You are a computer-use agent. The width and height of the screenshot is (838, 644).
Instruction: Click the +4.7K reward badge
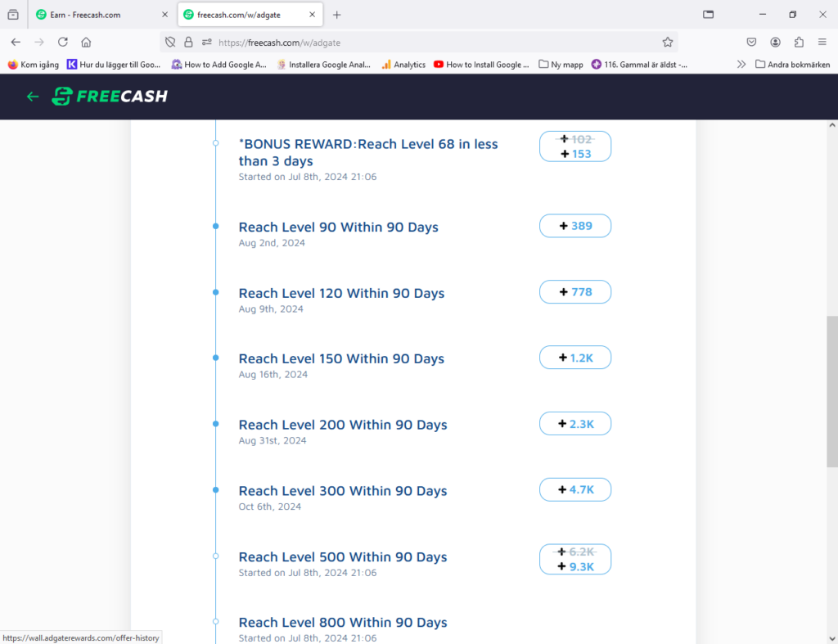tap(575, 490)
